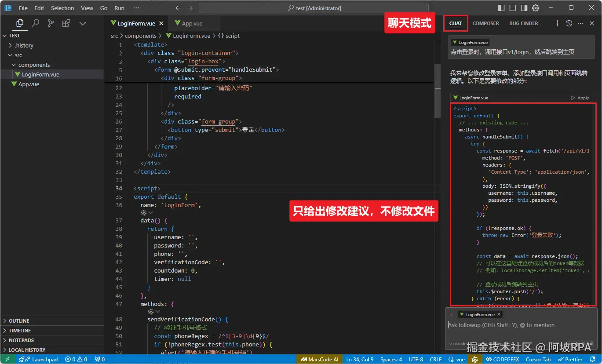
Task: Select LoginForm.vue in the explorer tree
Action: [x=52, y=74]
